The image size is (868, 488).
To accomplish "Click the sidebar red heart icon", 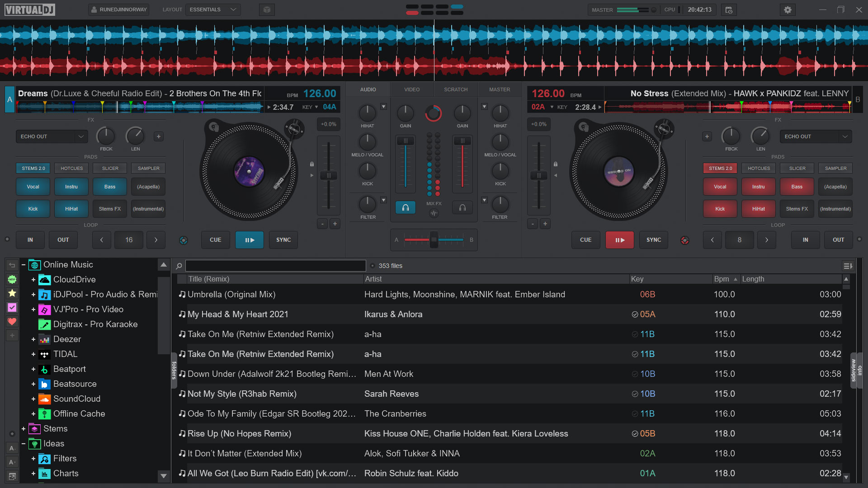I will [12, 322].
